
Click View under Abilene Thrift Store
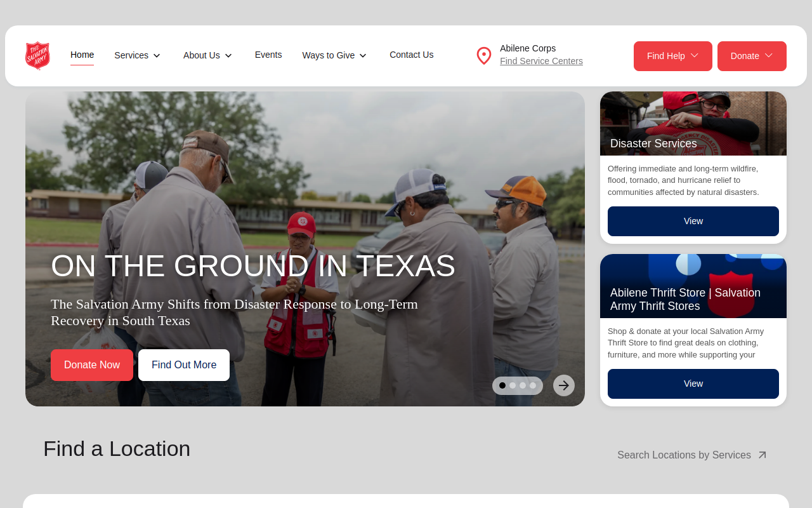click(x=693, y=384)
